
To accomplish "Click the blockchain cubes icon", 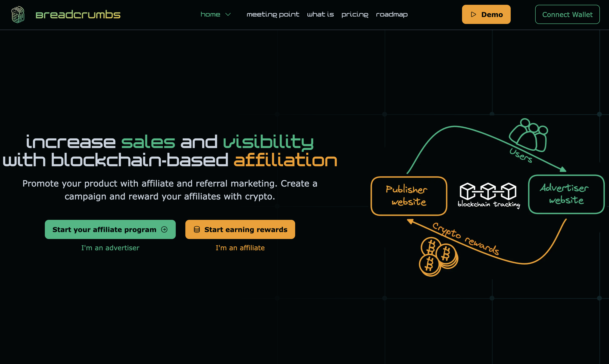I will pyautogui.click(x=488, y=191).
